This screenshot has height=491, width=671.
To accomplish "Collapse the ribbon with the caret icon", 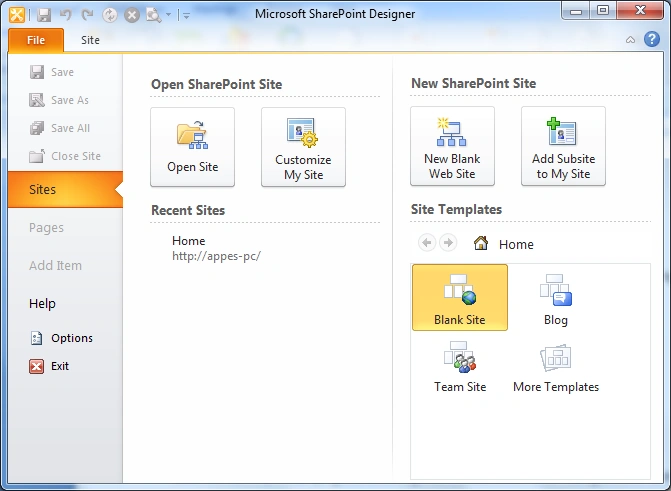I will point(630,40).
